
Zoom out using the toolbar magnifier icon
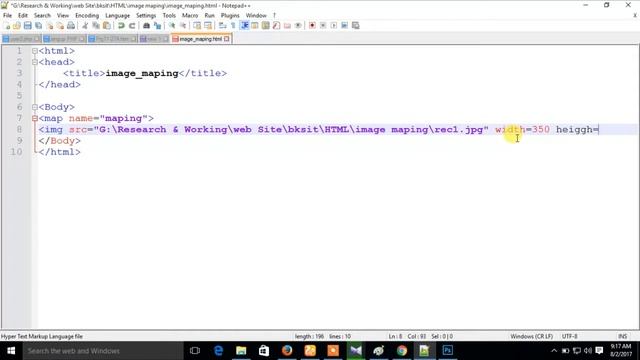tap(183, 26)
